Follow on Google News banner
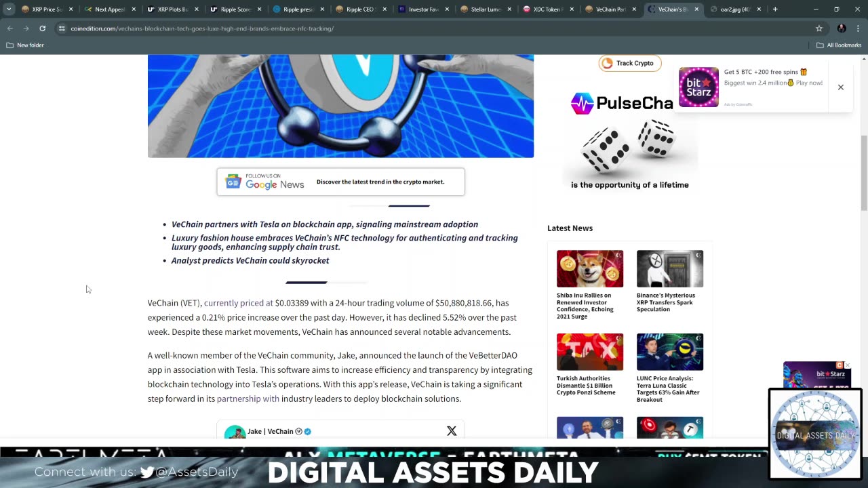This screenshot has width=868, height=488. [340, 182]
